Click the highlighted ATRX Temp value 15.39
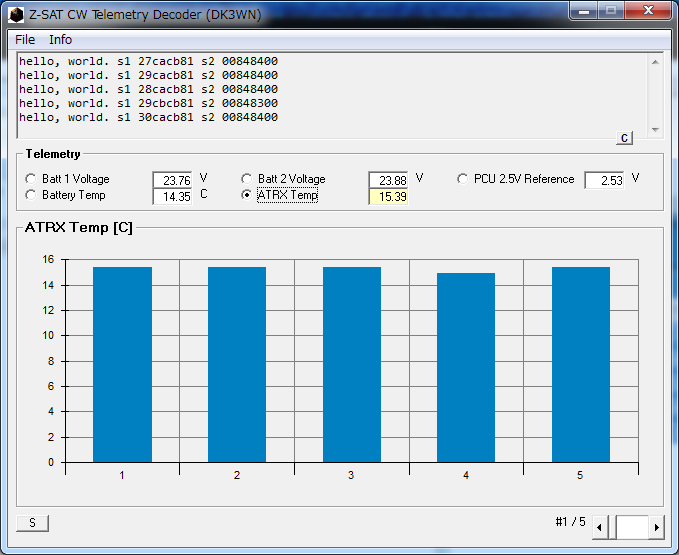This screenshot has height=555, width=679. pos(388,196)
